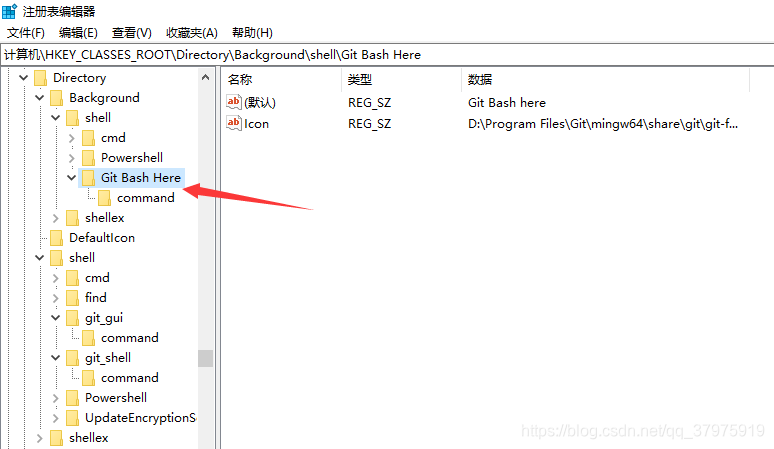Expand the find key chevron
Image resolution: width=774 pixels, height=449 pixels.
55,298
